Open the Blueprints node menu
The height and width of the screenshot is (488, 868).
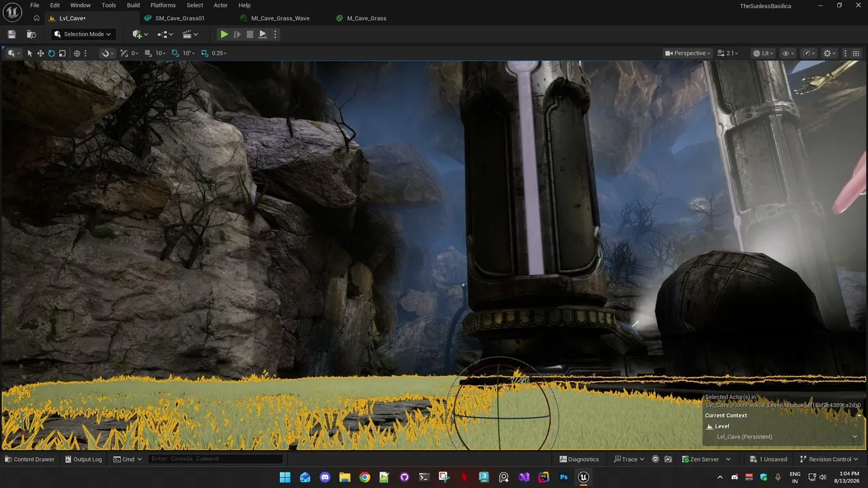tap(165, 35)
